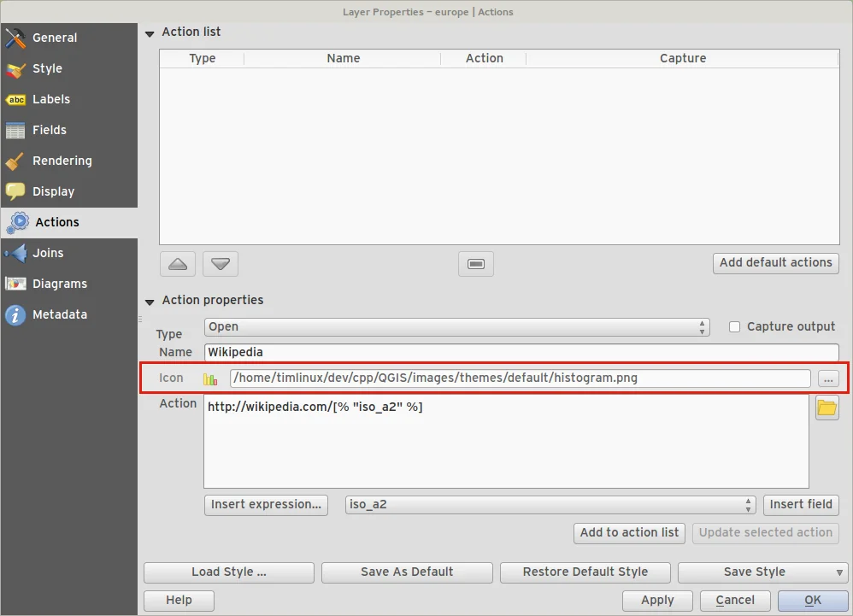The height and width of the screenshot is (616, 853).
Task: Click the Fields table icon
Action: pyautogui.click(x=15, y=131)
